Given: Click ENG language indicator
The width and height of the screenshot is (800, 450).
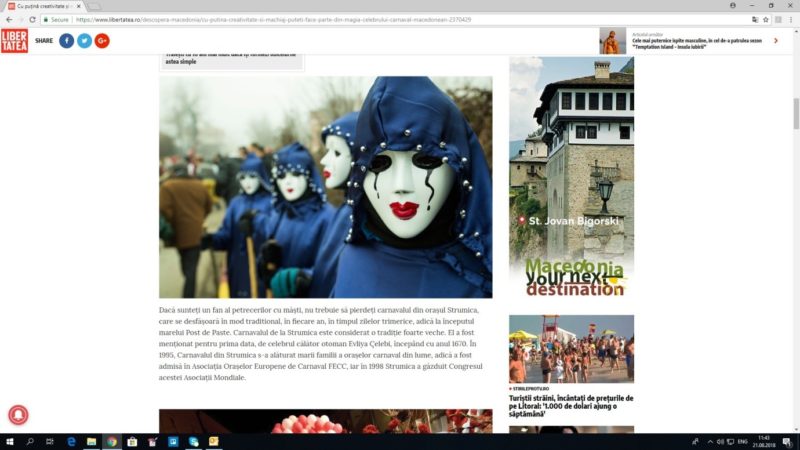Looking at the screenshot, I should [x=742, y=442].
